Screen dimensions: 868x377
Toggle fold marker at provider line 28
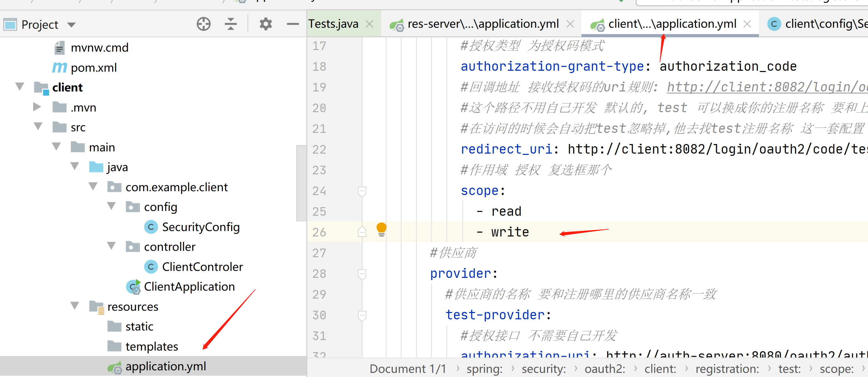point(362,274)
